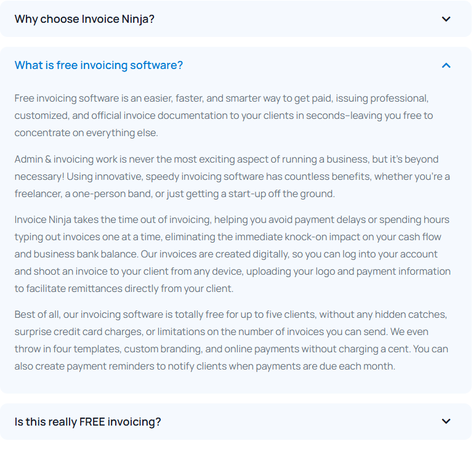Click the line starting "Invoice Ninja takes the time"
Screen dimensions: 476x449
click(x=232, y=220)
